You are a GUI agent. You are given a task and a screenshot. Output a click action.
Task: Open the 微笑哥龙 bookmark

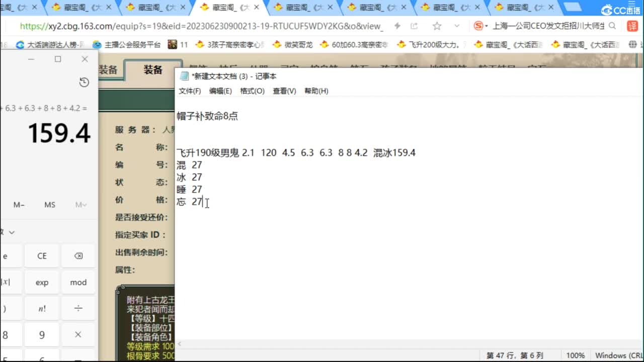tap(292, 45)
